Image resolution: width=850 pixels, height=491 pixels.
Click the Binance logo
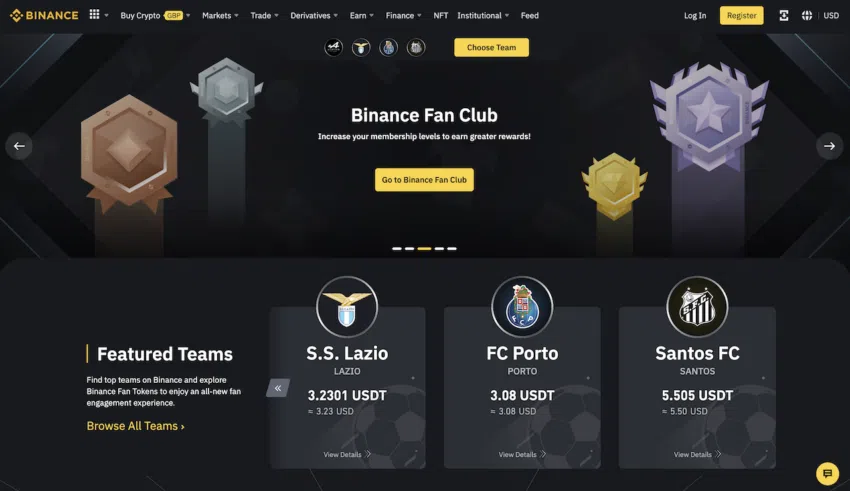point(44,15)
